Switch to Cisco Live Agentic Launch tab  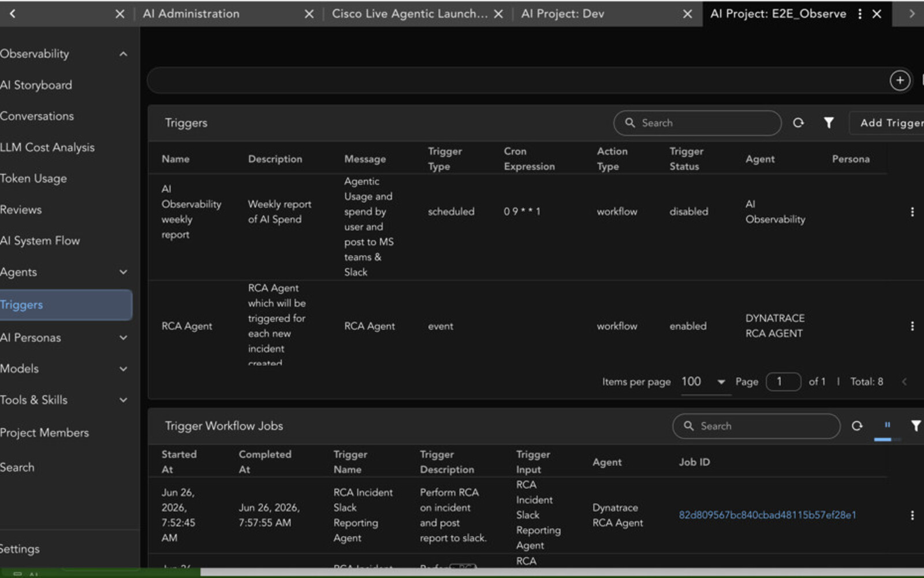[x=410, y=14]
